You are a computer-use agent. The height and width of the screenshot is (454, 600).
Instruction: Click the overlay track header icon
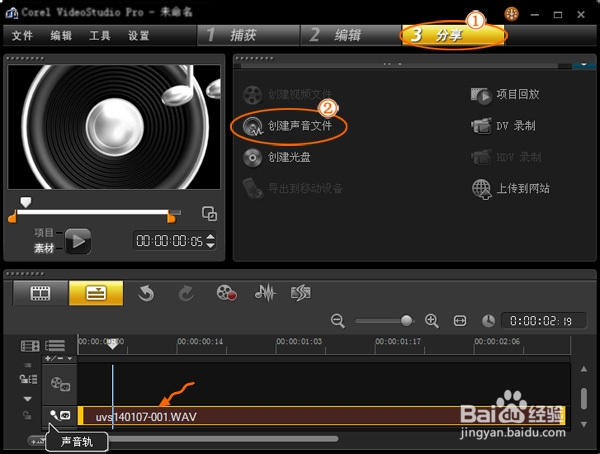click(60, 384)
